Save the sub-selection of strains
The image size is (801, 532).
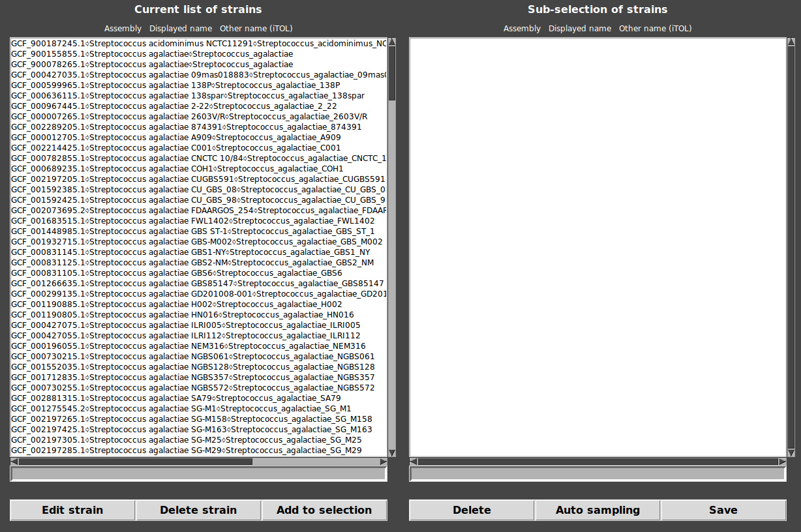pos(723,510)
